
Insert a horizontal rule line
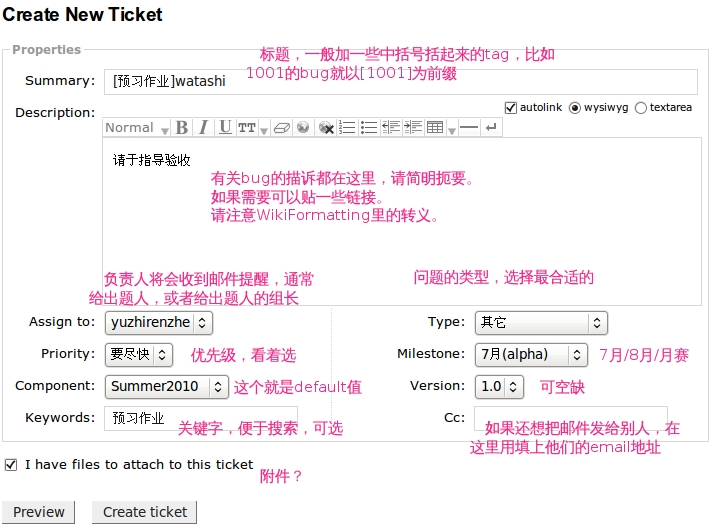pos(469,128)
